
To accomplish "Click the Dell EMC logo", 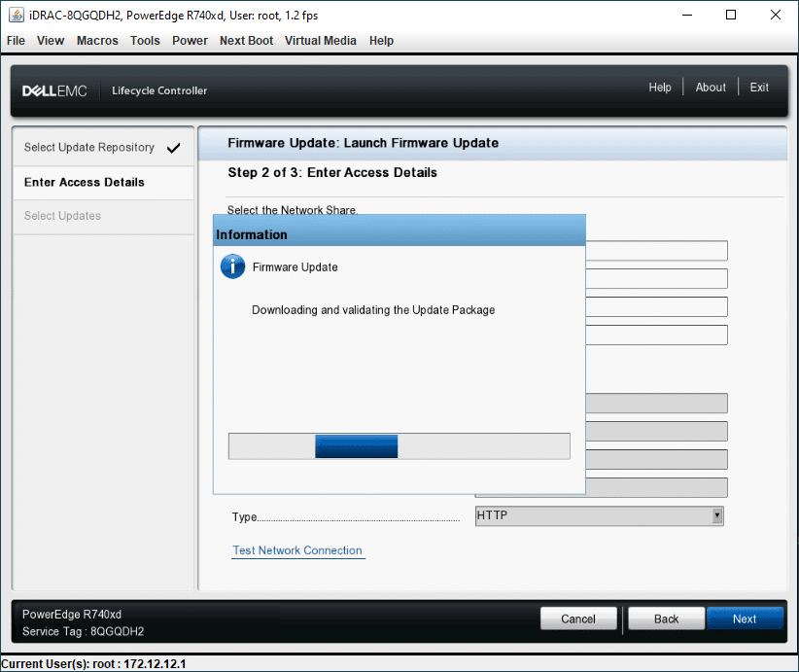I will [x=54, y=90].
